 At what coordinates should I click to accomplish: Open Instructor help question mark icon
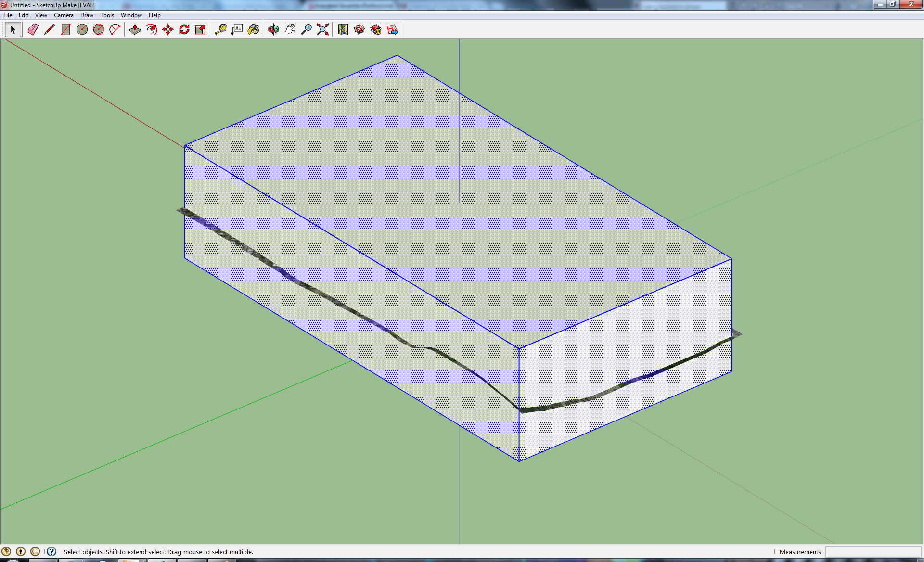[x=51, y=551]
